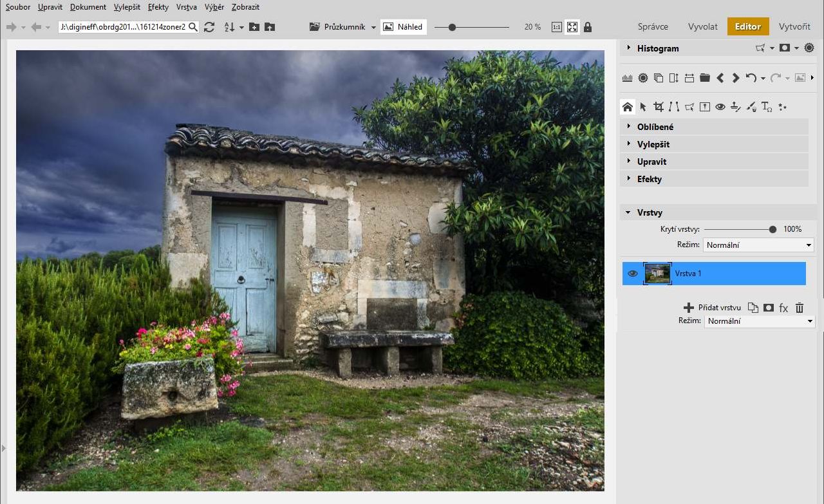Open the Výběr menu
The height and width of the screenshot is (504, 824).
(214, 7)
